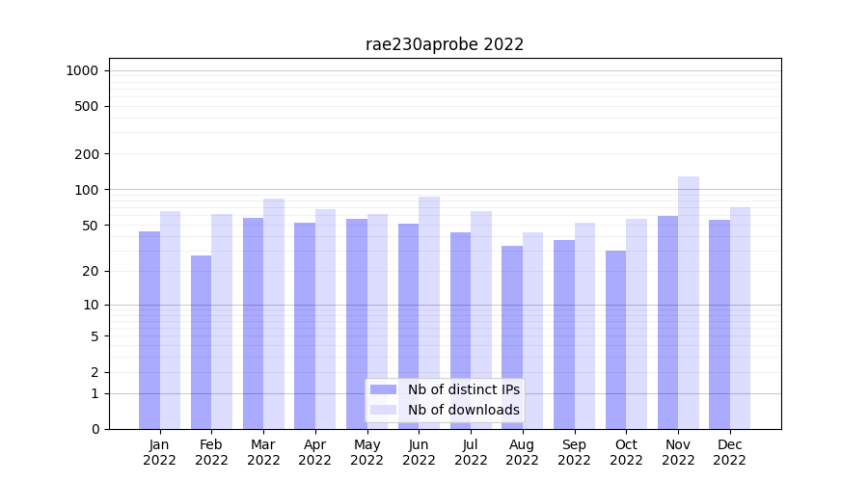Select the February 2022 distinct IPs bar
The width and height of the screenshot is (868, 482).
click(x=201, y=341)
